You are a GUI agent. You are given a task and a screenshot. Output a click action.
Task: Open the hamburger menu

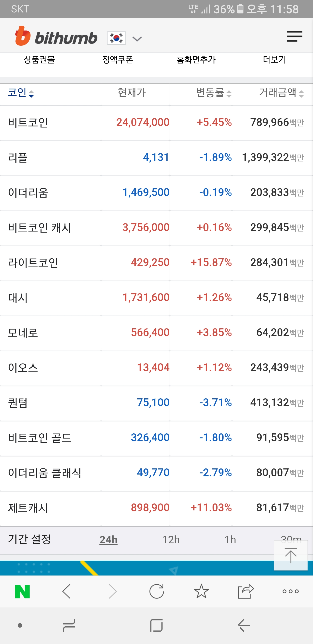pyautogui.click(x=295, y=37)
